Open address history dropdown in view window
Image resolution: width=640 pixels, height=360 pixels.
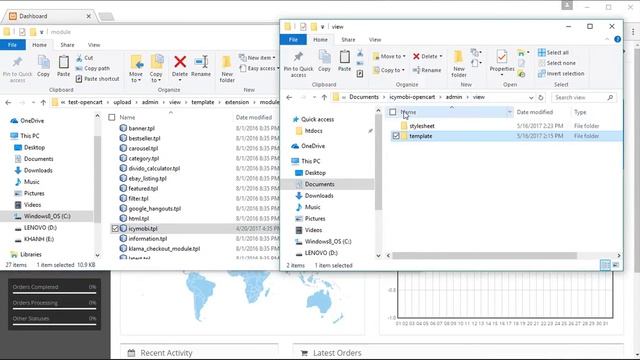click(531, 98)
